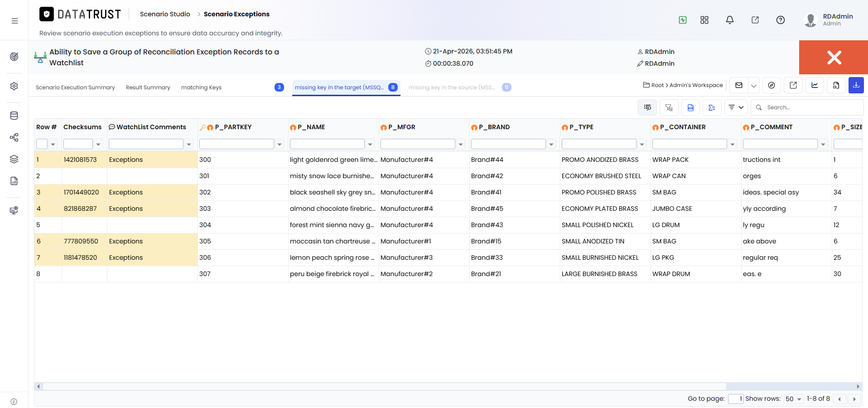This screenshot has height=408, width=868.
Task: Sort by Checksums column header
Action: pos(82,127)
